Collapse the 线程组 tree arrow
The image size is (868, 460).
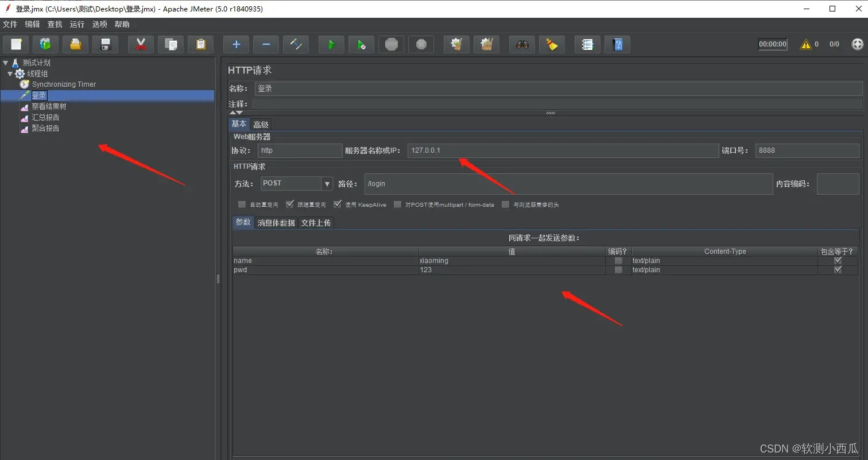10,74
